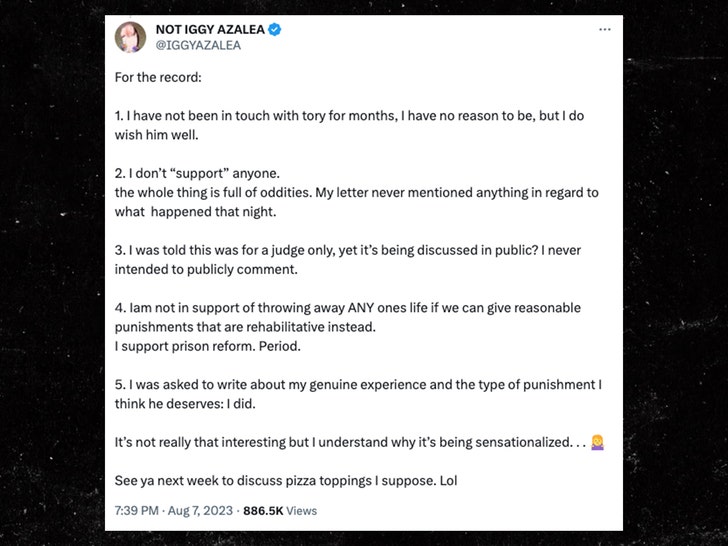Screen dimensions: 728x546
Task: Click the @IGGYAZALEA handle
Action: tap(198, 46)
